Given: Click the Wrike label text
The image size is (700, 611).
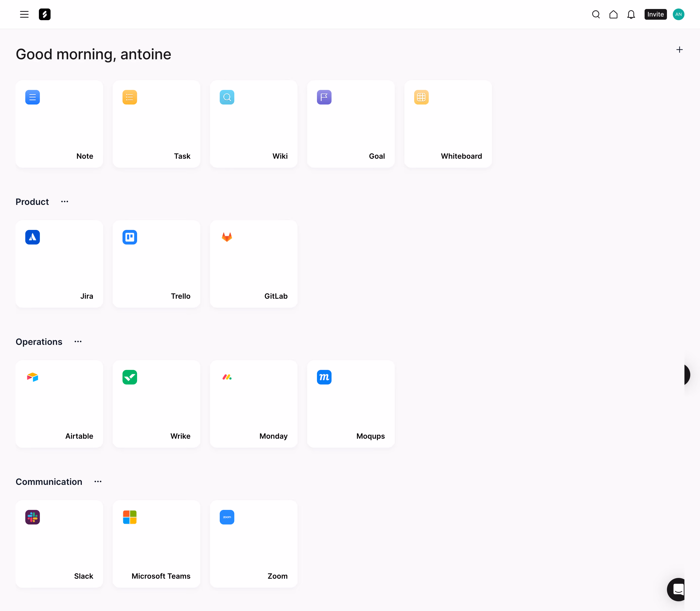Looking at the screenshot, I should [180, 436].
